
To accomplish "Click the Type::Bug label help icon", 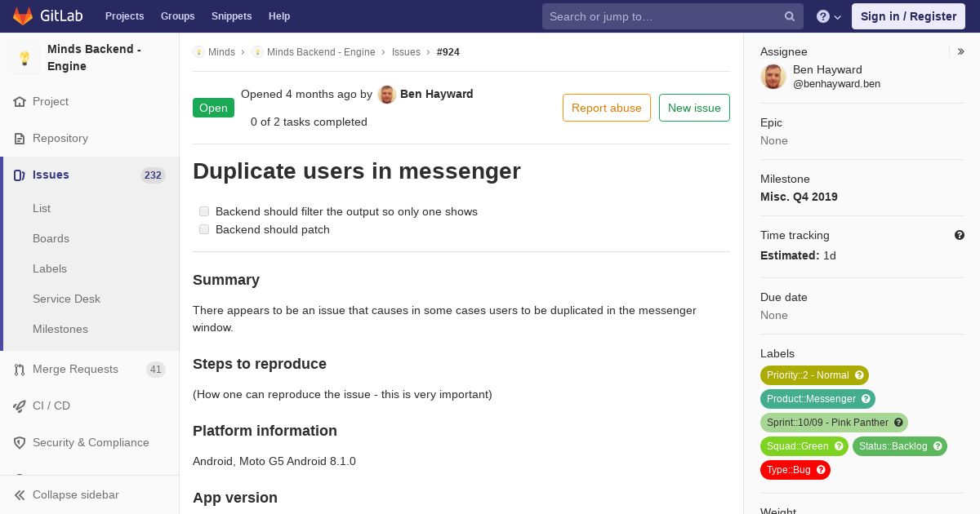I will coord(821,470).
